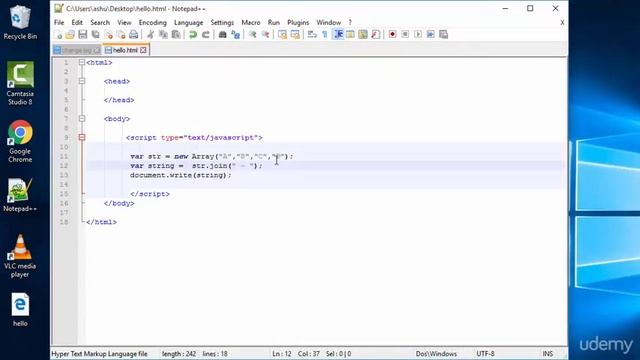Toggle the Indent Guide toolbar icon
This screenshot has width=640, height=360.
coord(338,35)
